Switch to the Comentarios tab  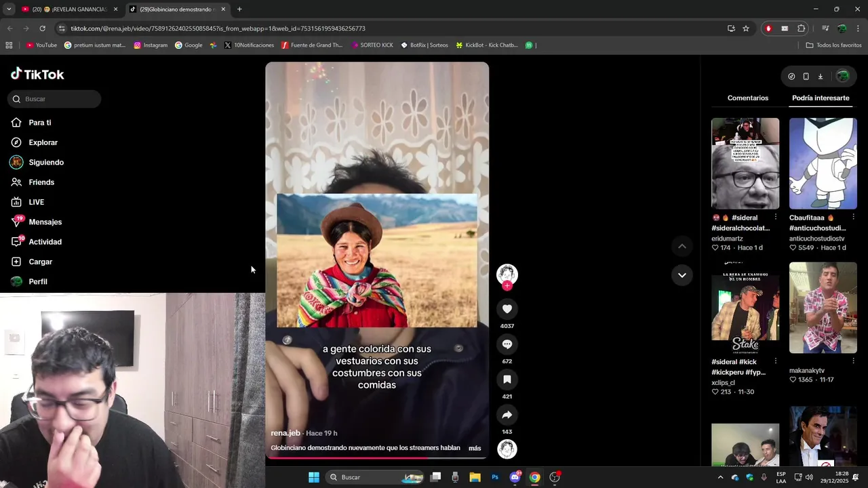click(x=748, y=98)
